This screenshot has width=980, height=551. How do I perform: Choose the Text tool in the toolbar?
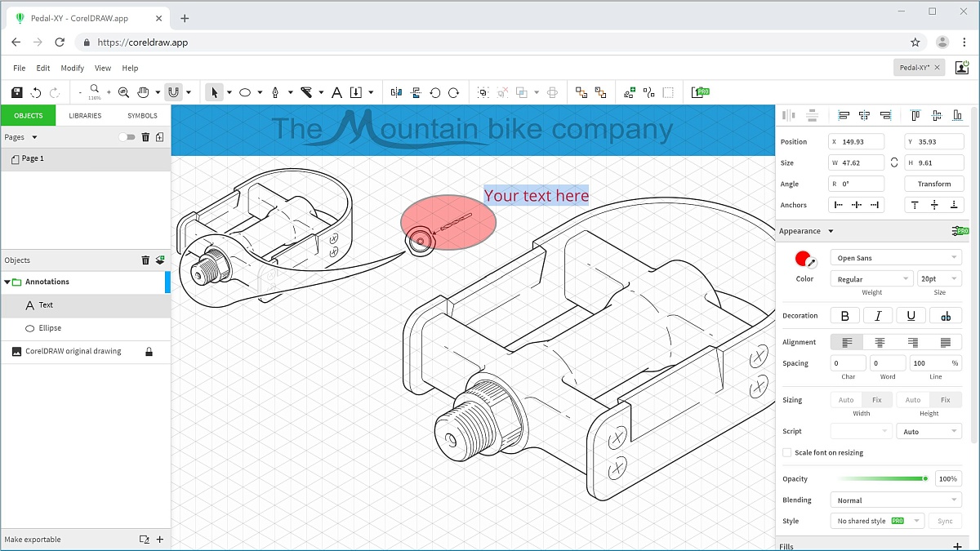336,93
